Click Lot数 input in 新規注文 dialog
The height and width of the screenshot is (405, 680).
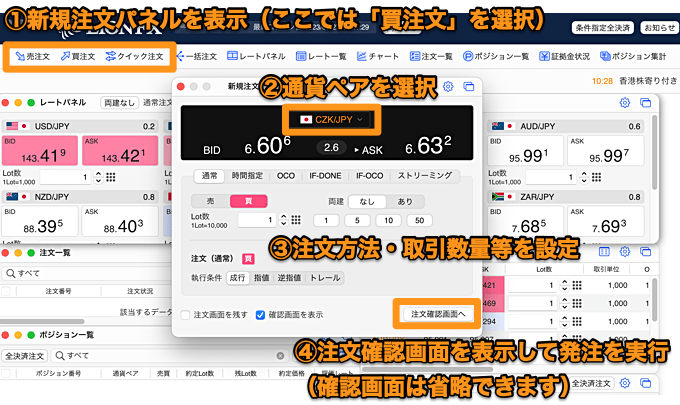[257, 220]
